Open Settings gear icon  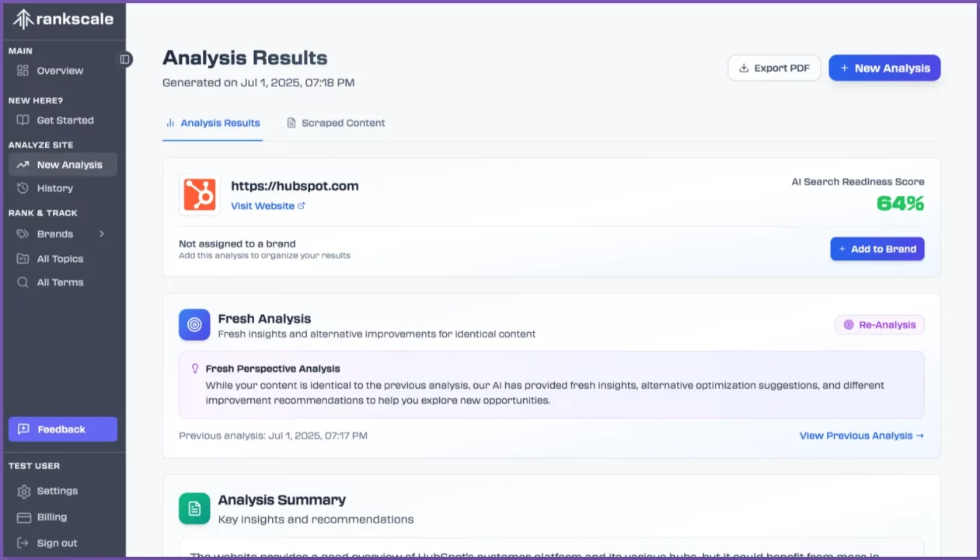23,492
